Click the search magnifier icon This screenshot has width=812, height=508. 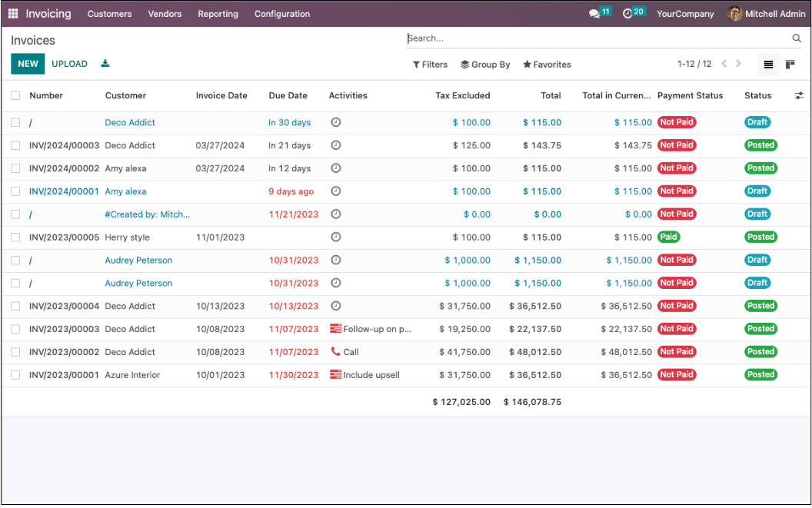click(797, 38)
